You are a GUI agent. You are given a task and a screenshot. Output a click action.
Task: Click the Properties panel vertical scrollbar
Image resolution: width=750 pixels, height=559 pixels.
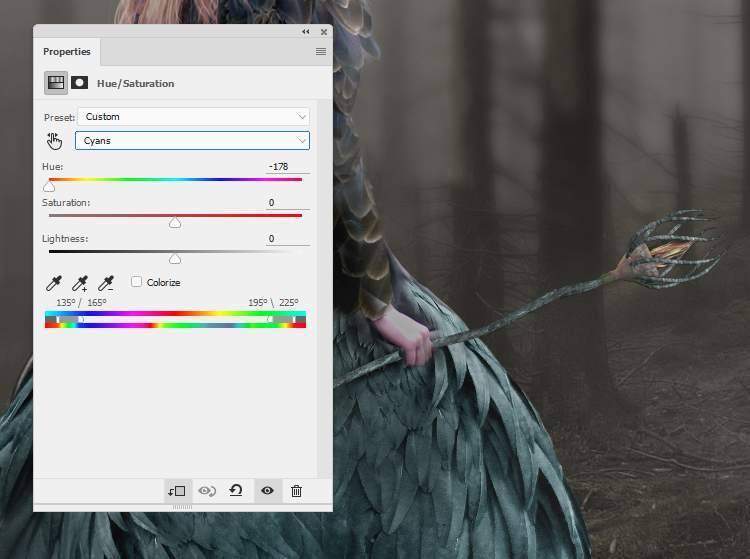(x=325, y=288)
